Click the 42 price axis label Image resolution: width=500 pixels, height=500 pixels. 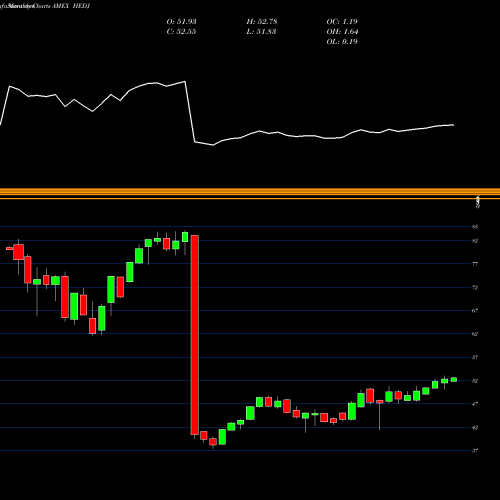tap(475, 427)
